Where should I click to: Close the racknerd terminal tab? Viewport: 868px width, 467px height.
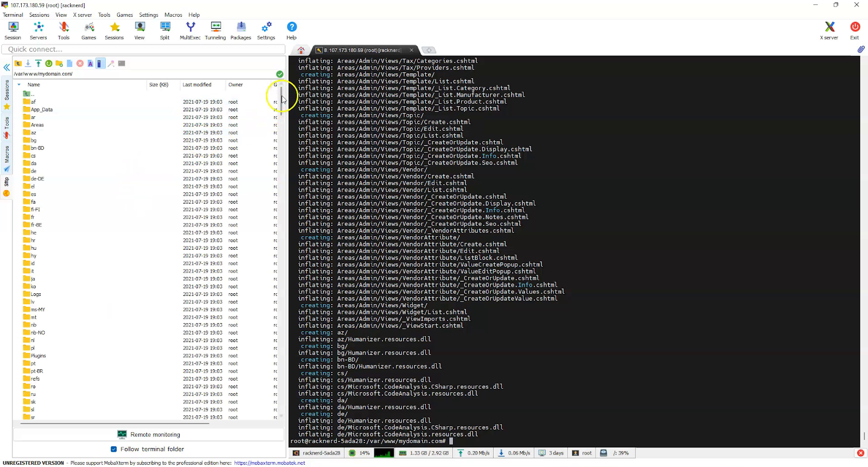(411, 50)
